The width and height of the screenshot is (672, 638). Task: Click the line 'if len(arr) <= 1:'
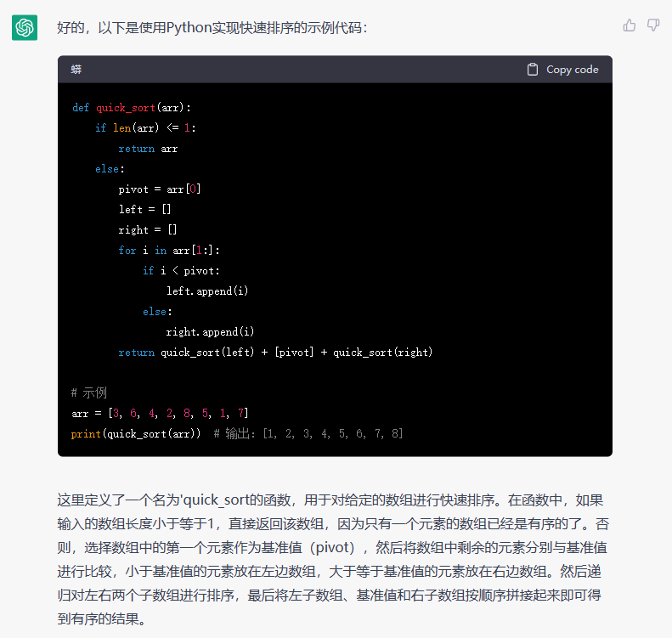click(146, 127)
